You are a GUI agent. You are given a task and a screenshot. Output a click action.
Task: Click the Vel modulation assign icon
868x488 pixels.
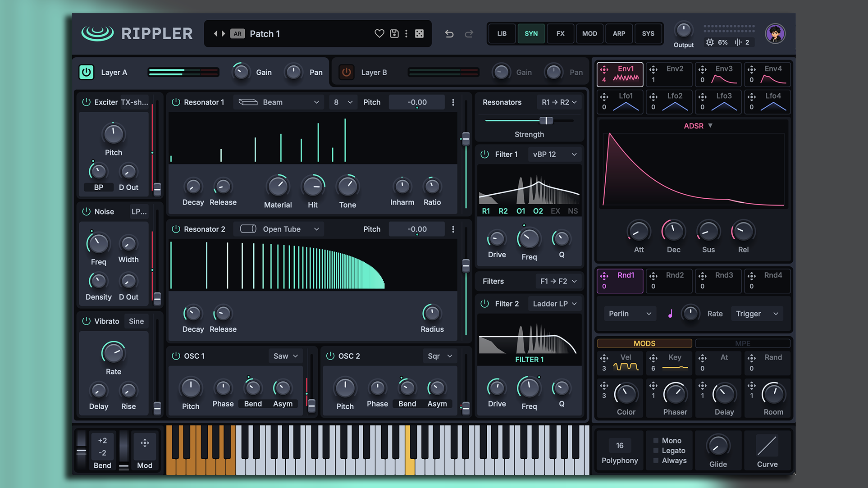pos(604,358)
